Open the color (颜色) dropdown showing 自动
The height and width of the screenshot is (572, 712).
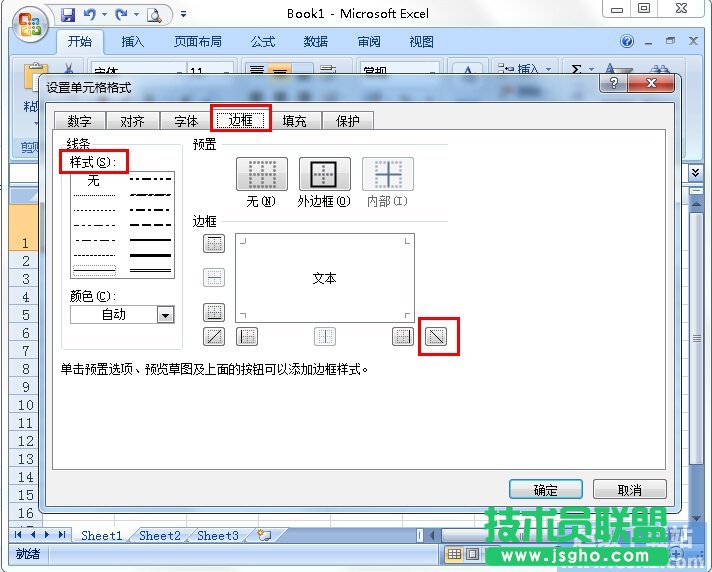coord(165,315)
